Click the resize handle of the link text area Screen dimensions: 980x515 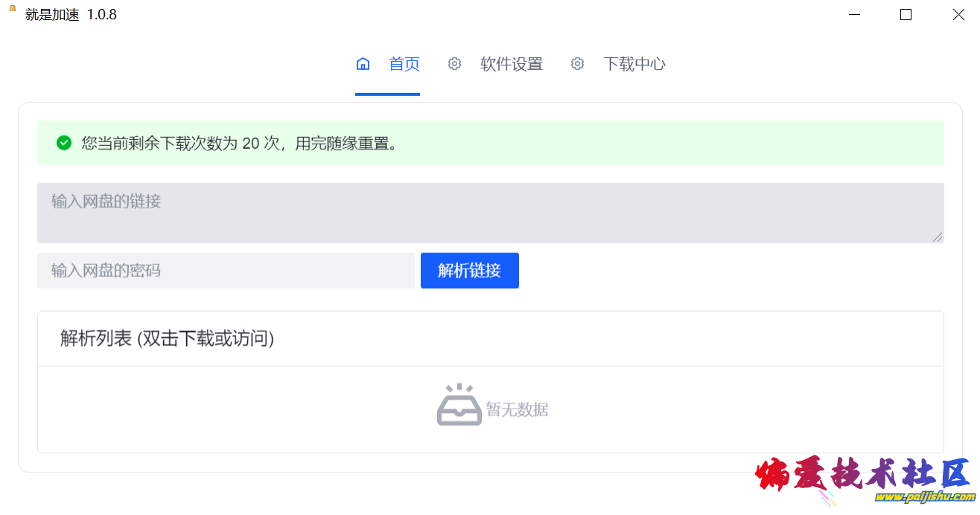click(938, 237)
